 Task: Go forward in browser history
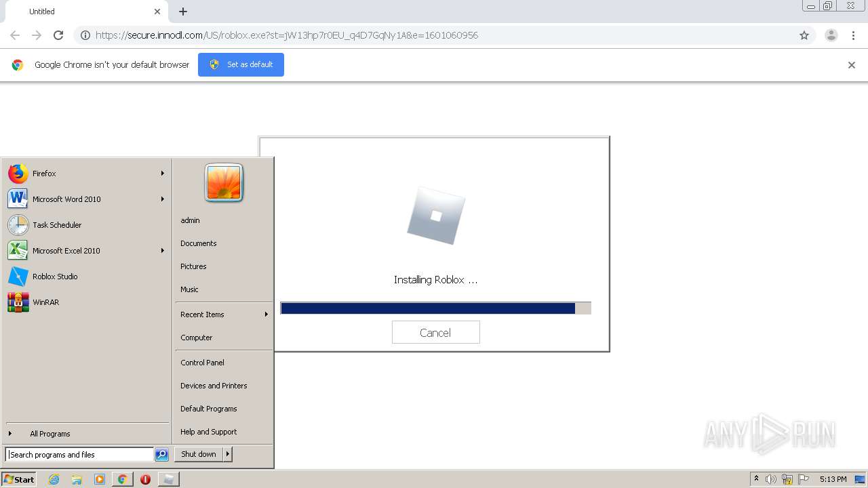37,35
